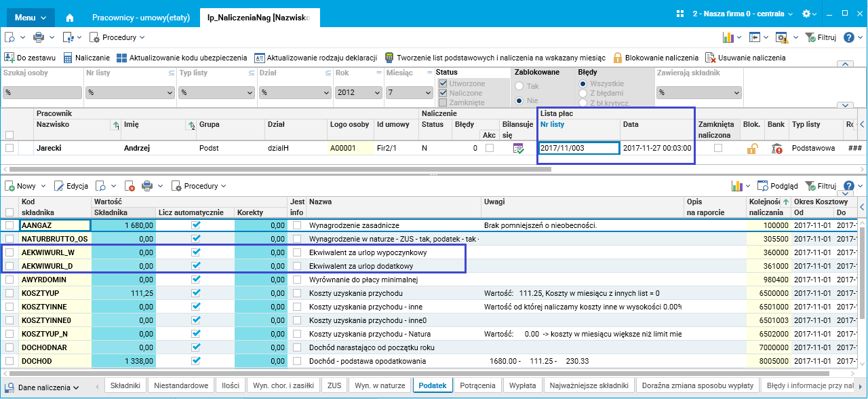Click the Usuwanie naliczenia icon
868x399 pixels.
(x=711, y=58)
